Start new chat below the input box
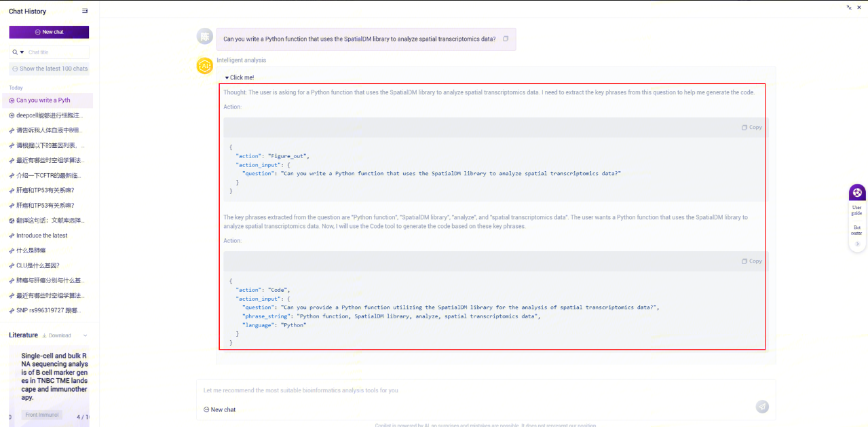This screenshot has width=868, height=427. (x=220, y=409)
